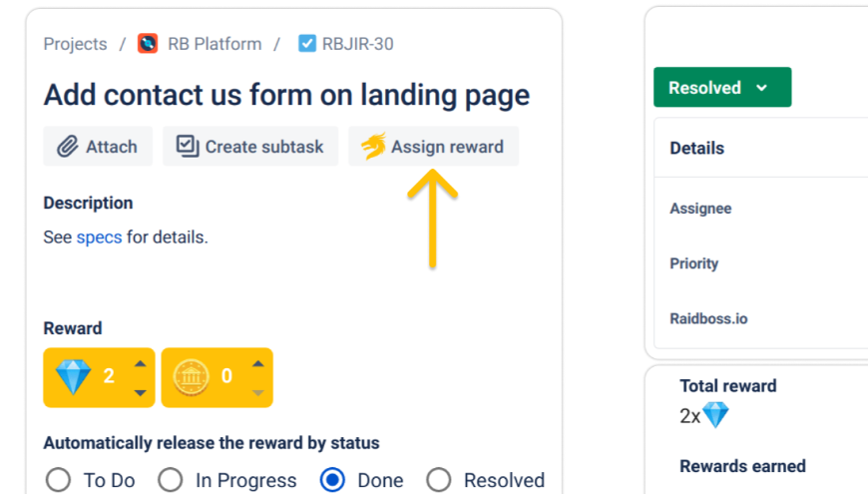868x494 pixels.
Task: Click the gold coin reward icon
Action: point(191,376)
